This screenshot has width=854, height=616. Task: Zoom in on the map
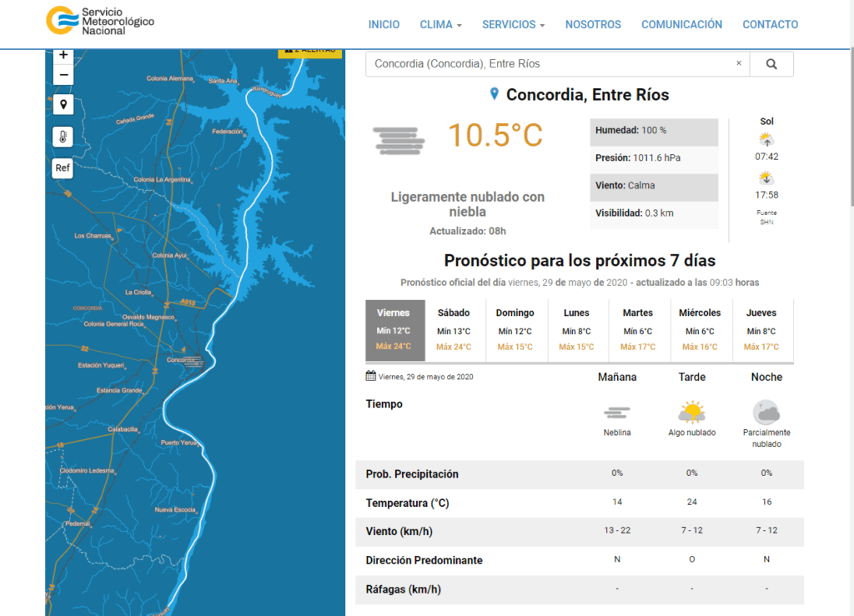coord(63,55)
